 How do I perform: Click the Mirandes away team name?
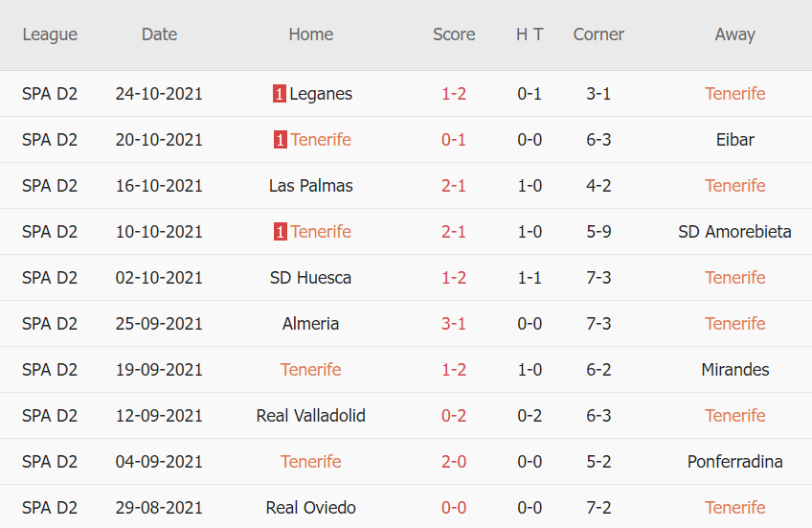pyautogui.click(x=734, y=370)
